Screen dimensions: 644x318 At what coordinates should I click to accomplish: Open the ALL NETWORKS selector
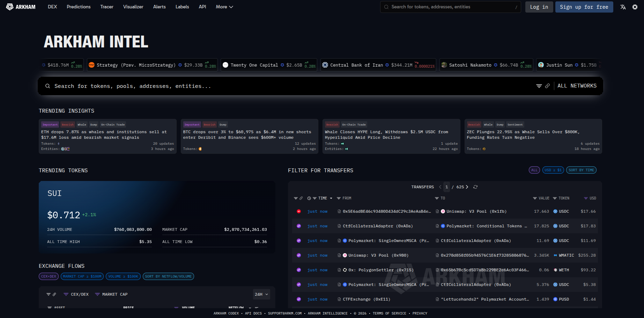point(577,86)
